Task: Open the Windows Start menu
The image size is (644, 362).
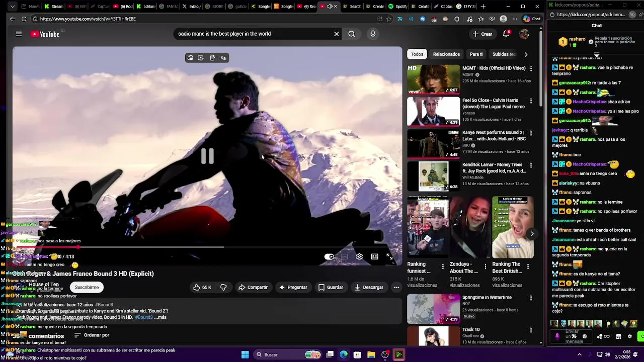Action: click(x=245, y=354)
